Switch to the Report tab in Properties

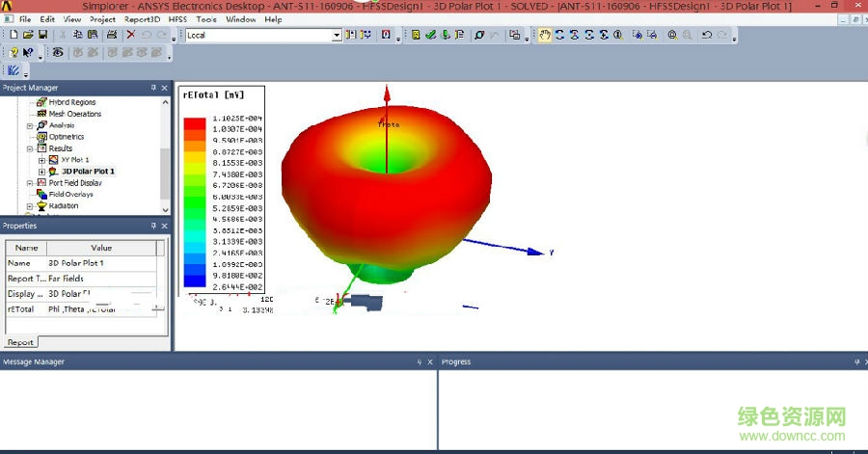(20, 342)
